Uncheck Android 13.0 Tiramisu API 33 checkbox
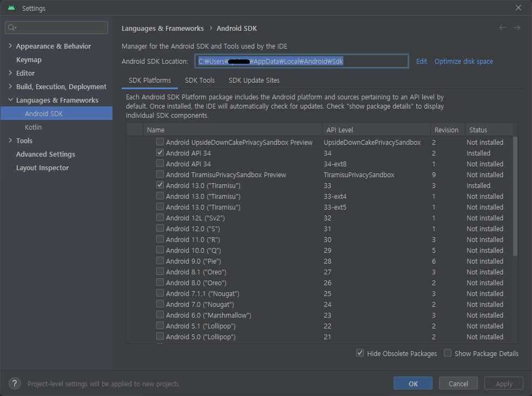This screenshot has width=532, height=396. click(160, 185)
